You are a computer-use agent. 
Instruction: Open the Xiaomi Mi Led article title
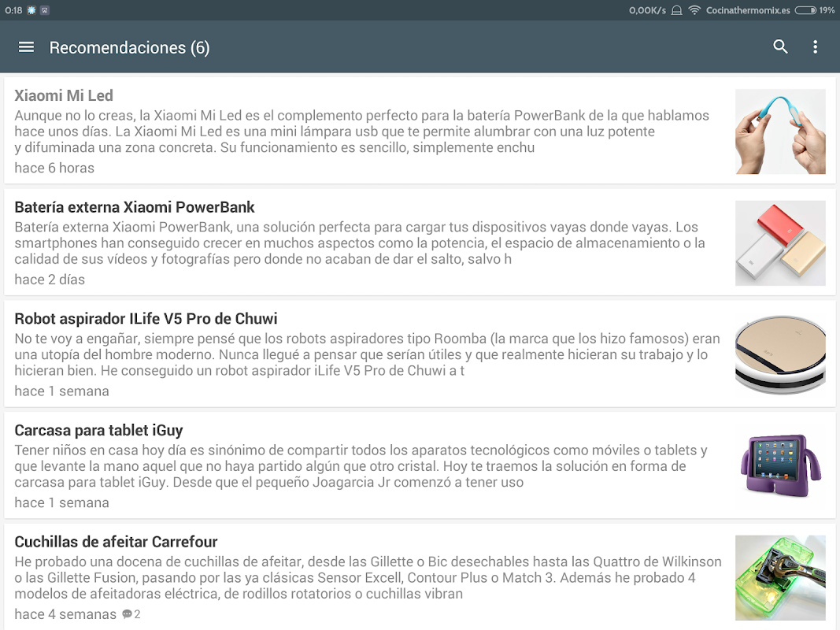[64, 95]
